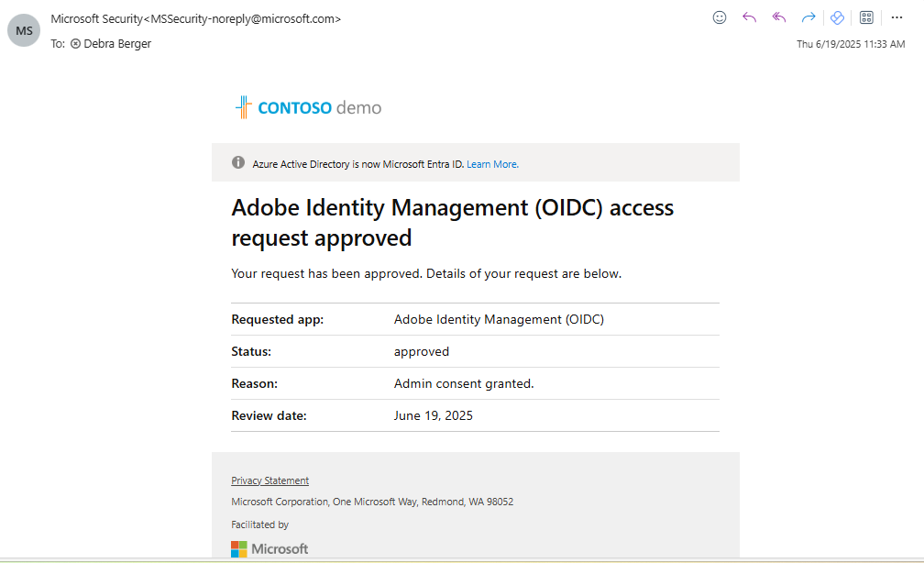Click the date 'June 19, 2025'

tap(433, 415)
